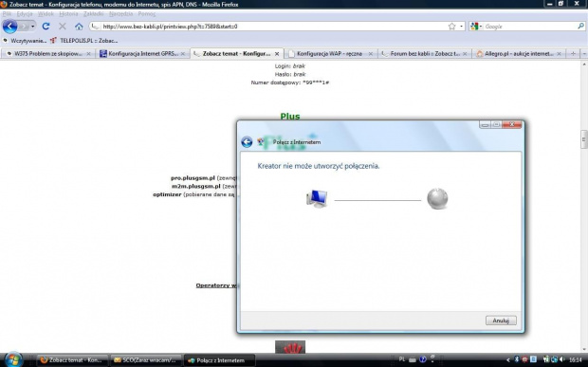Click the Anuluj button

(501, 321)
